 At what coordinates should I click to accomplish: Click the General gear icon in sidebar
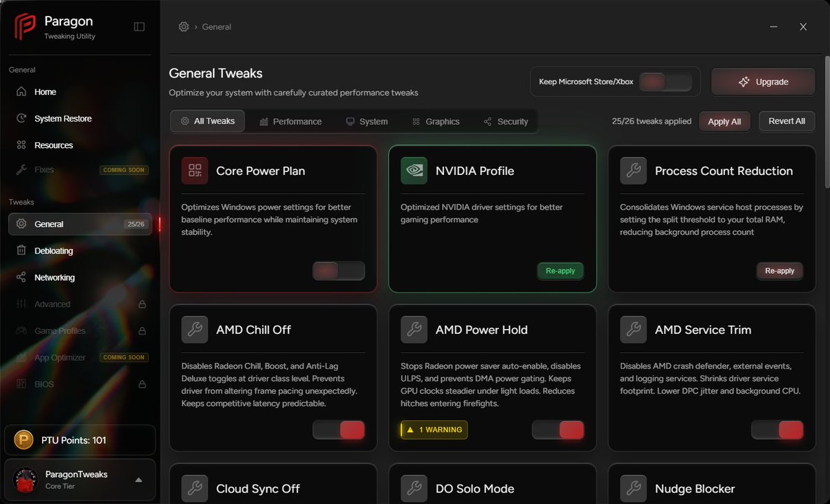click(21, 224)
